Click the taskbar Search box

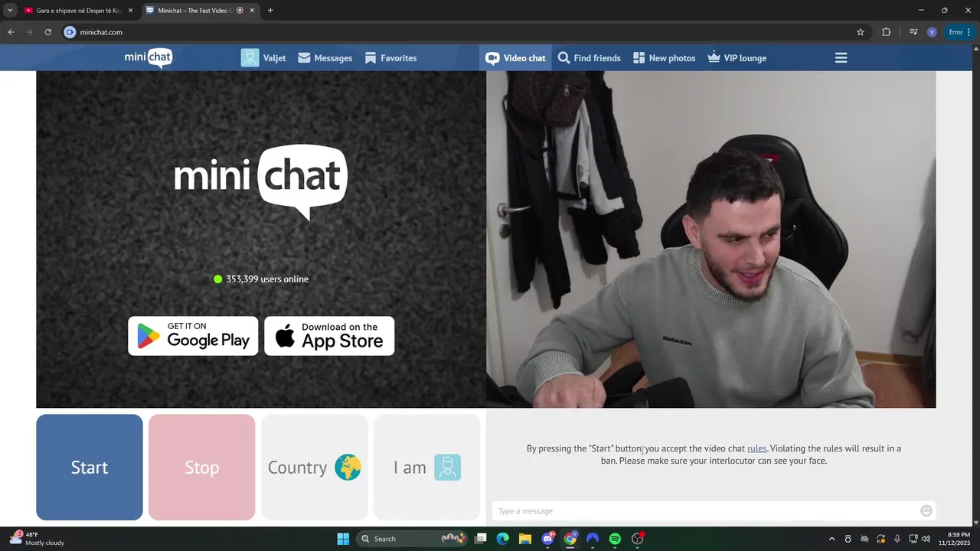coord(413,539)
